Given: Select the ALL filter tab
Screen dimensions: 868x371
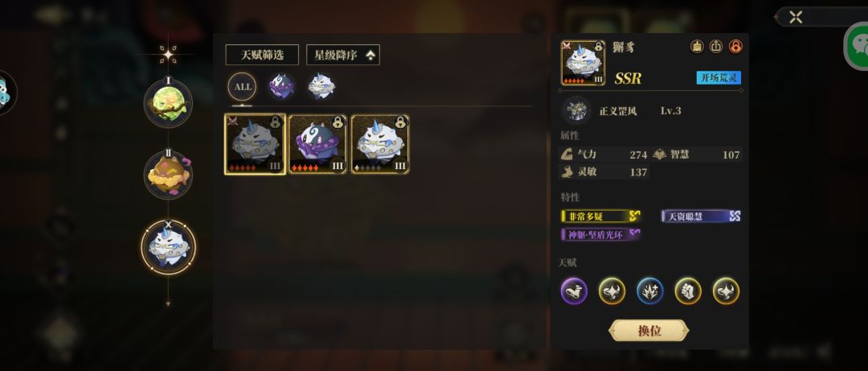Looking at the screenshot, I should click(243, 87).
